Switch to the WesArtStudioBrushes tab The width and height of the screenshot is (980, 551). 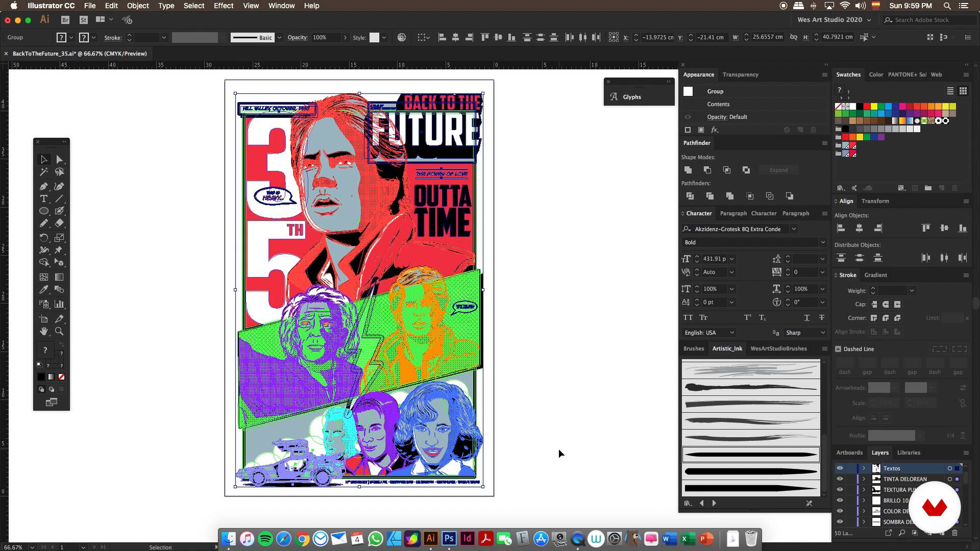coord(778,348)
